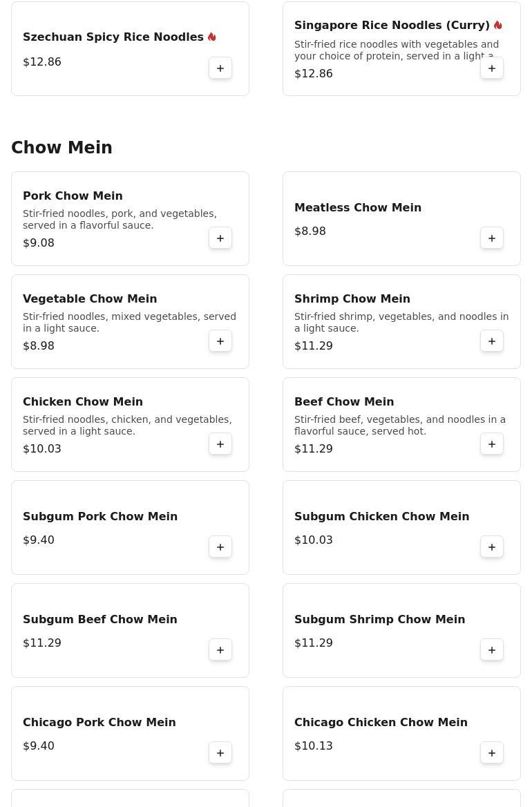The width and height of the screenshot is (532, 807).
Task: Add Pork Chow Mein with plus button
Action: (220, 238)
